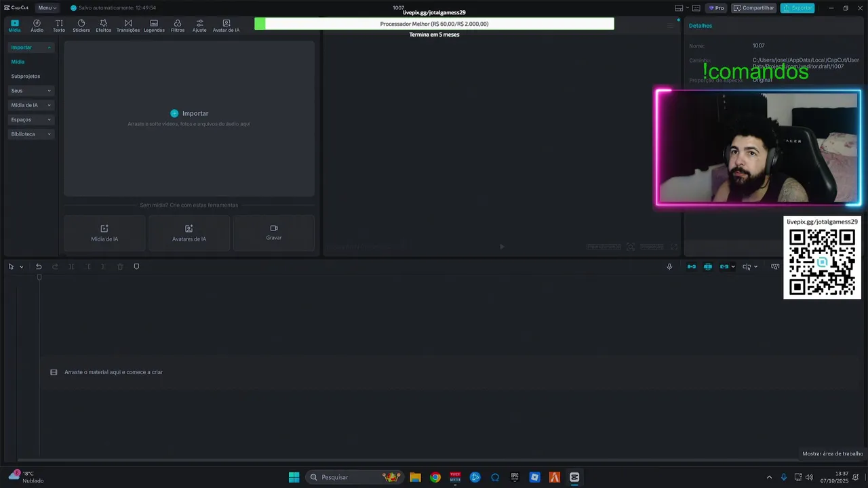Open Google Chrome from the taskbar
Viewport: 868px width, 488px height.
[x=435, y=477]
